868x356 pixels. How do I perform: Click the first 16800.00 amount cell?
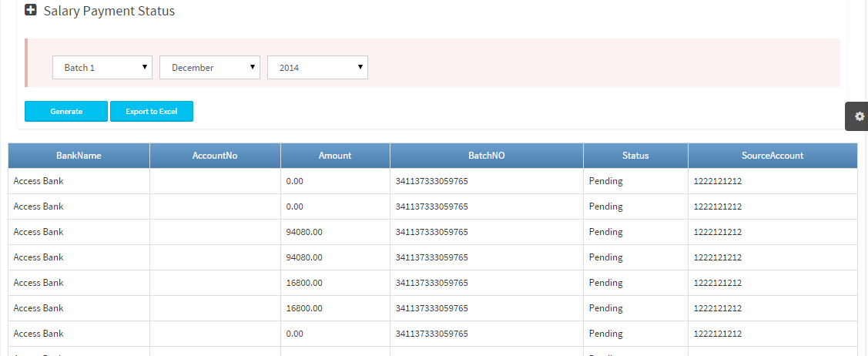click(304, 283)
